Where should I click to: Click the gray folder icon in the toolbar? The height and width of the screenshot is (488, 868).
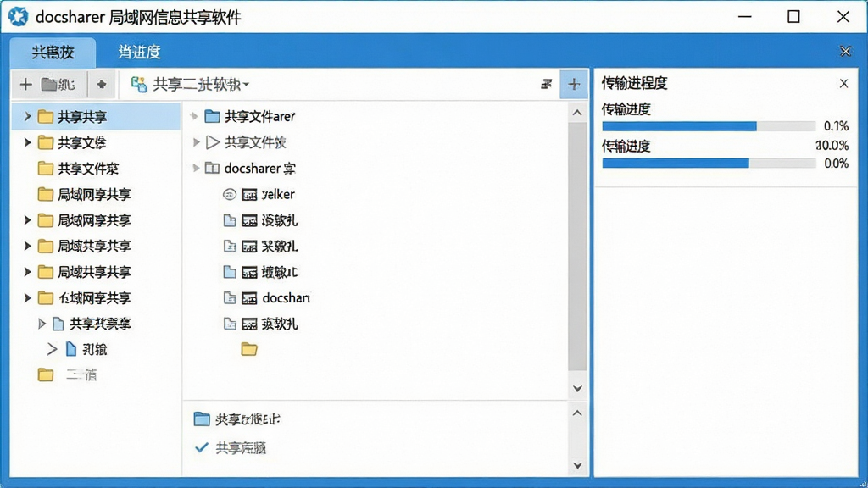pyautogui.click(x=48, y=84)
